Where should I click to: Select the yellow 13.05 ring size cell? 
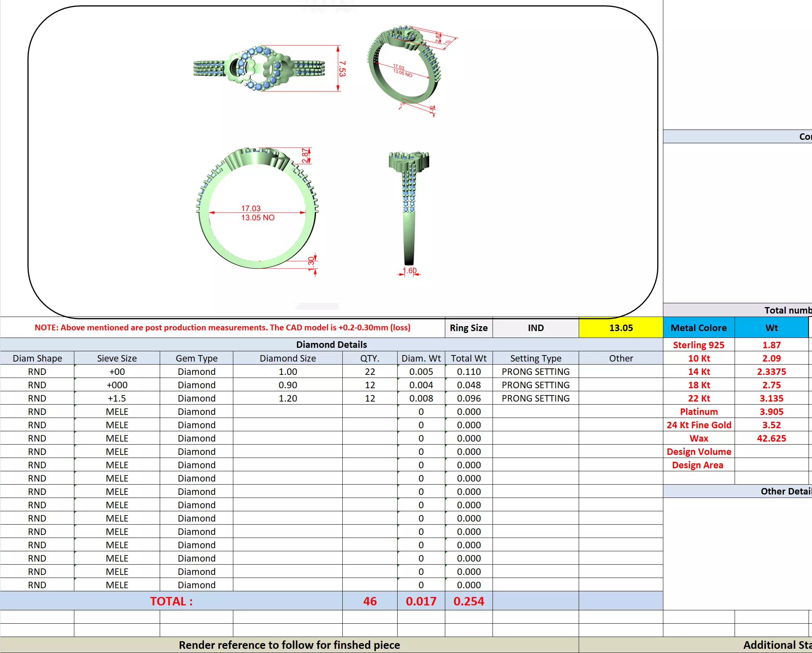621,328
